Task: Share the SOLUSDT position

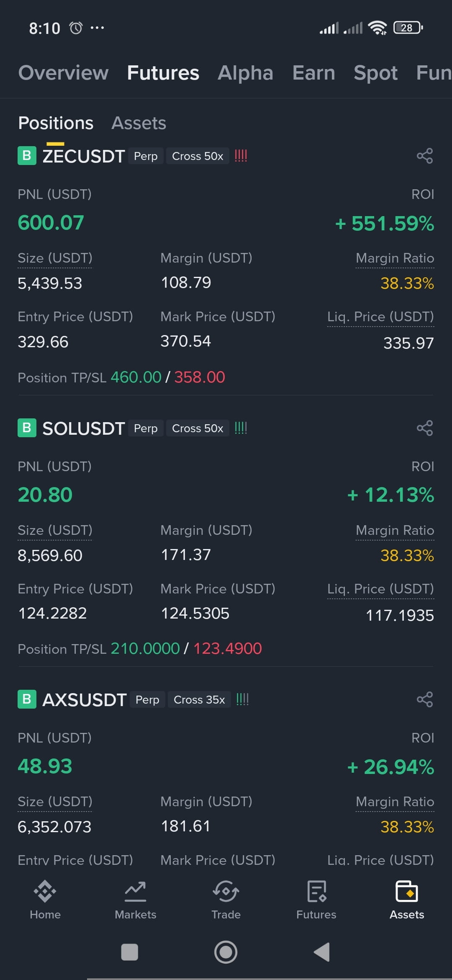Action: point(425,428)
